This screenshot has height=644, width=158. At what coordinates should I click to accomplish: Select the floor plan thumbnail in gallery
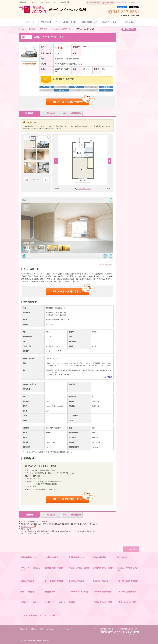[30, 142]
